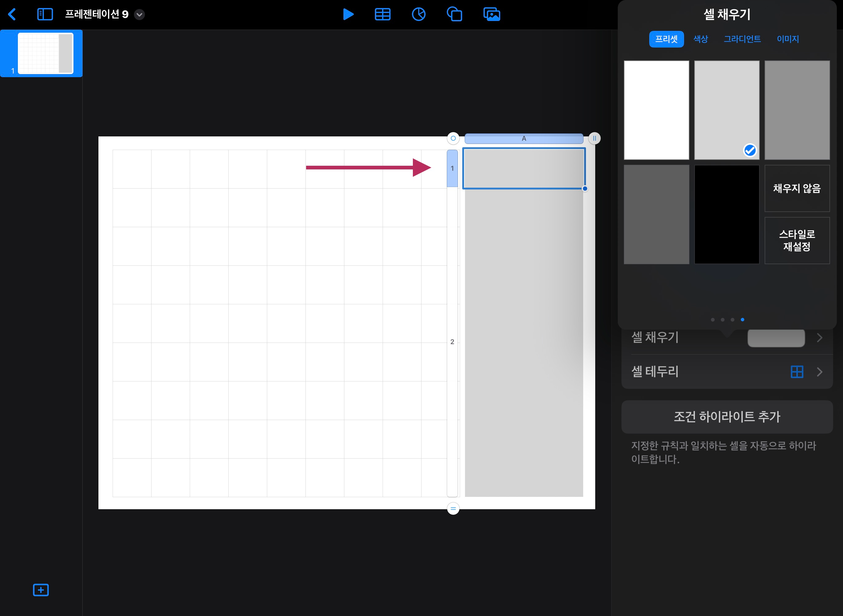Insert media from the photo icon
843x616 pixels.
[492, 15]
